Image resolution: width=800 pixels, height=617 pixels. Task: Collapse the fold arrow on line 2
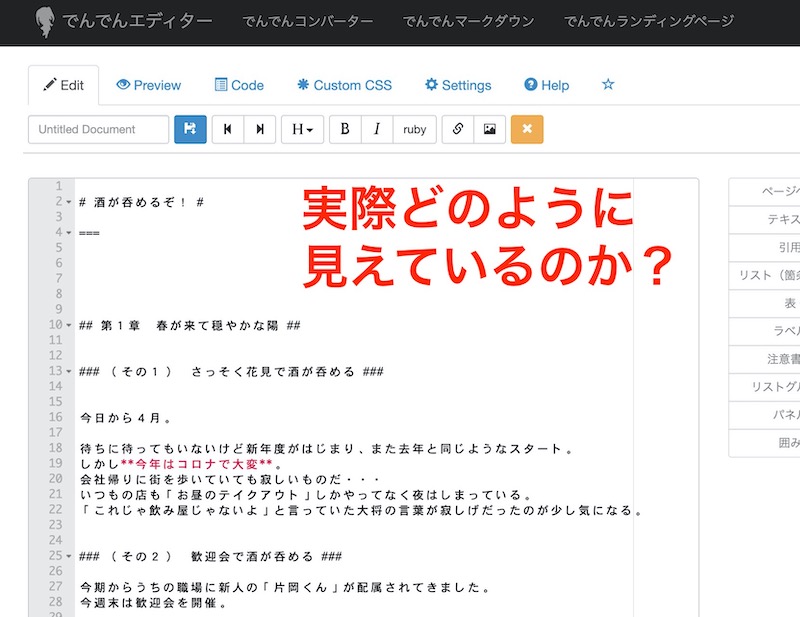(68, 202)
